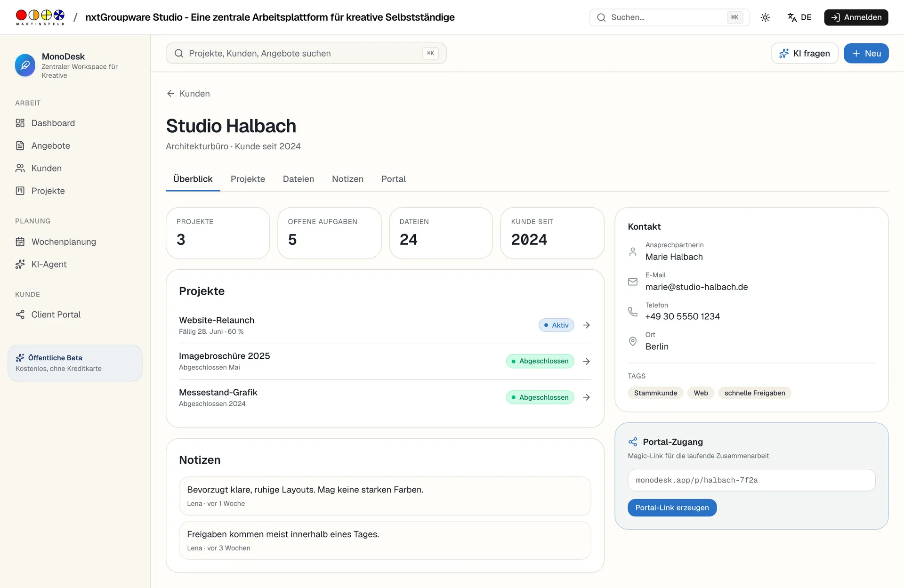The height and width of the screenshot is (588, 904).
Task: Switch to the Portal tab
Action: pyautogui.click(x=393, y=179)
